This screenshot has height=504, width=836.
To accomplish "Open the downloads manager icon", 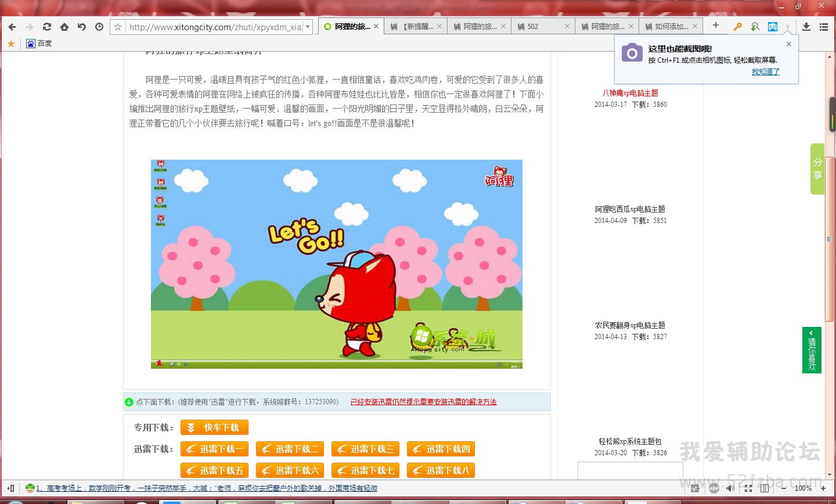I will click(x=806, y=27).
